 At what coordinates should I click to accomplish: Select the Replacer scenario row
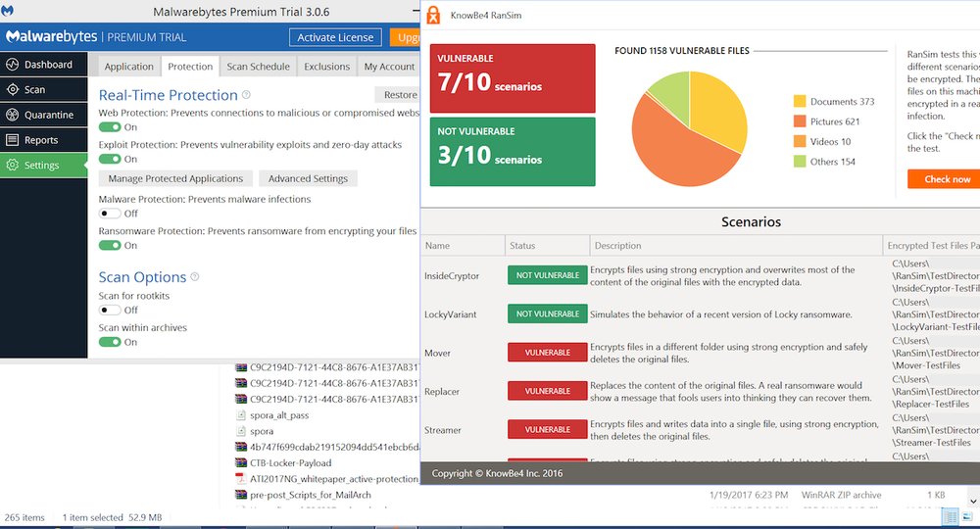coord(701,392)
